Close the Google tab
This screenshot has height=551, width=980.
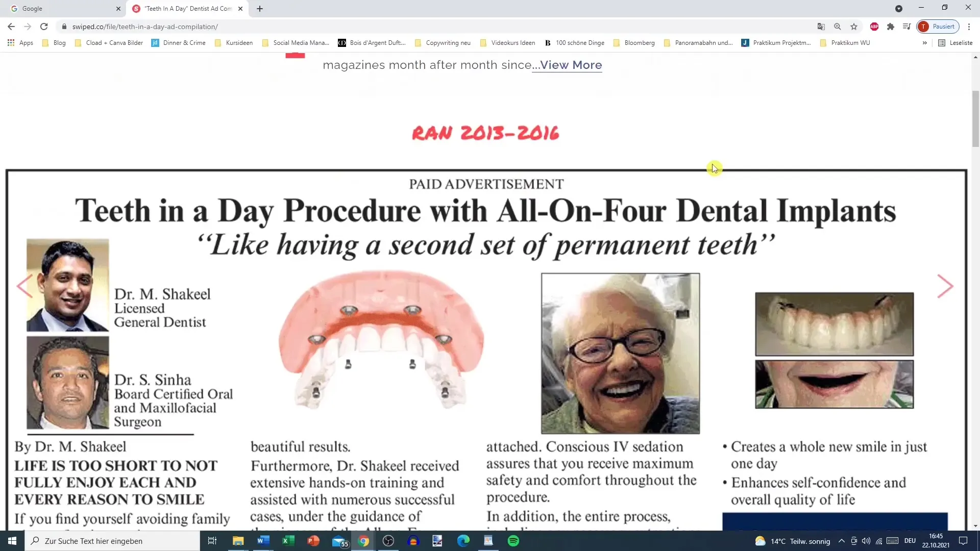(118, 9)
